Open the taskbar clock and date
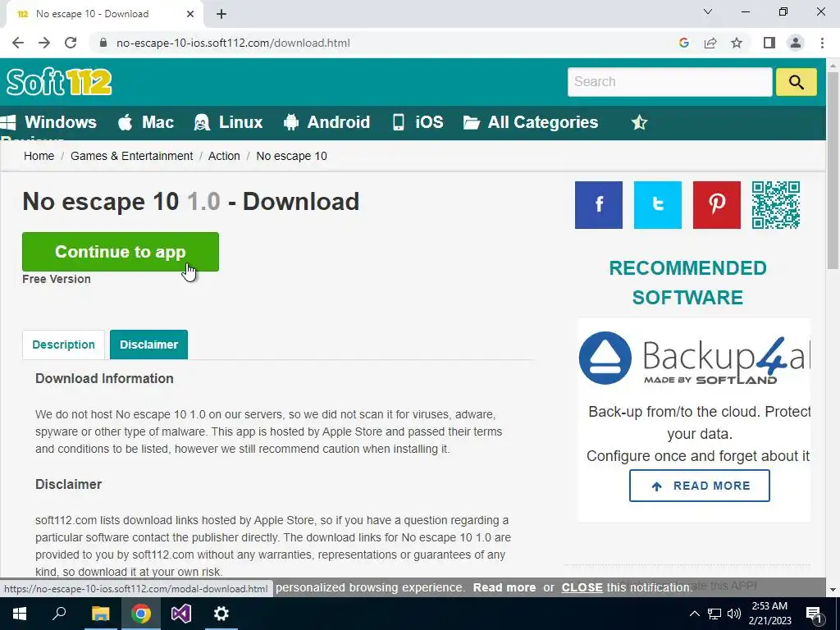840x630 pixels. pyautogui.click(x=769, y=614)
